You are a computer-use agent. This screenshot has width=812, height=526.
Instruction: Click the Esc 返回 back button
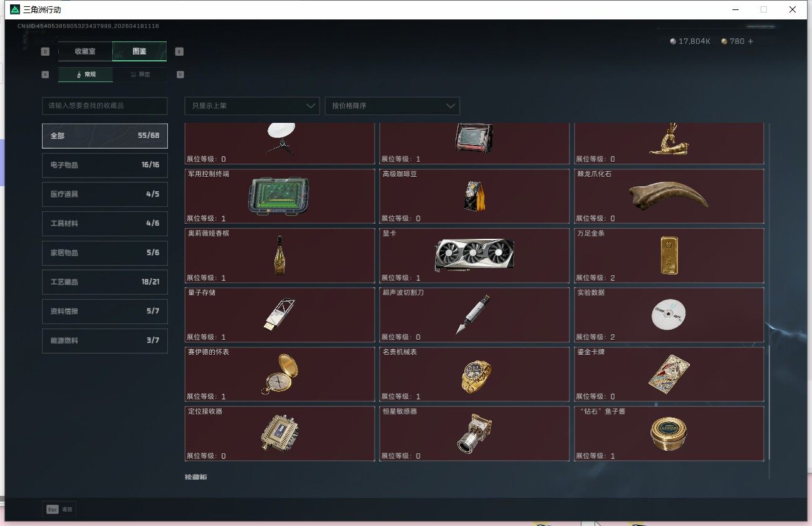pos(60,509)
